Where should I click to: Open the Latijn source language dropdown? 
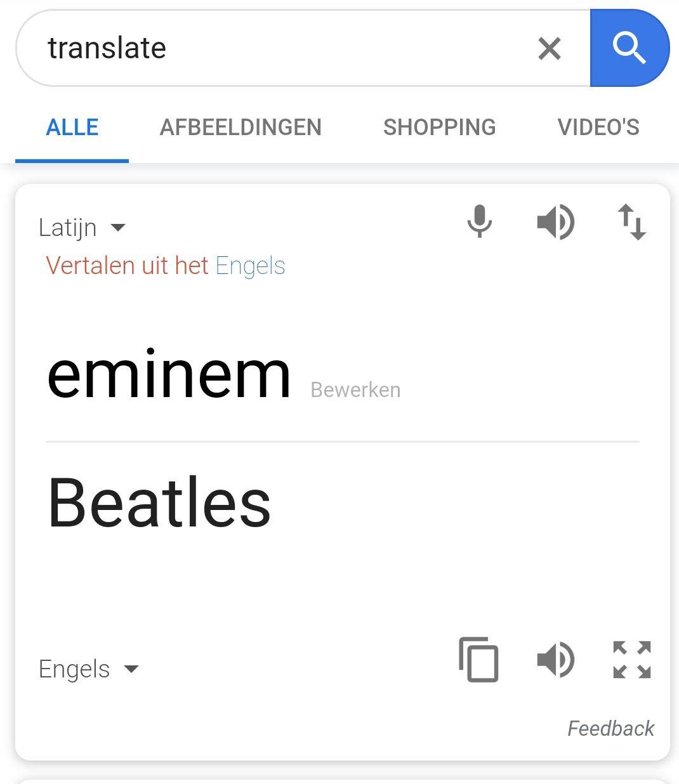tap(82, 226)
